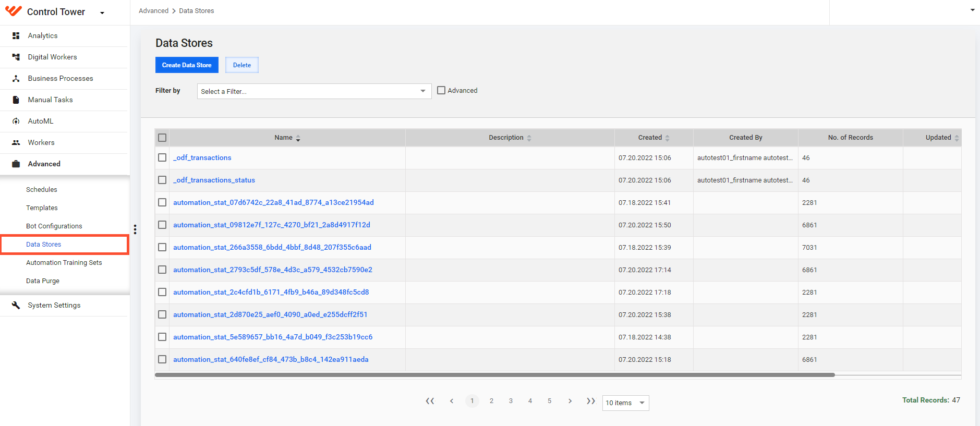Screen dimensions: 980x426
Task: Click the table horizontal scrollbar
Action: (x=495, y=375)
